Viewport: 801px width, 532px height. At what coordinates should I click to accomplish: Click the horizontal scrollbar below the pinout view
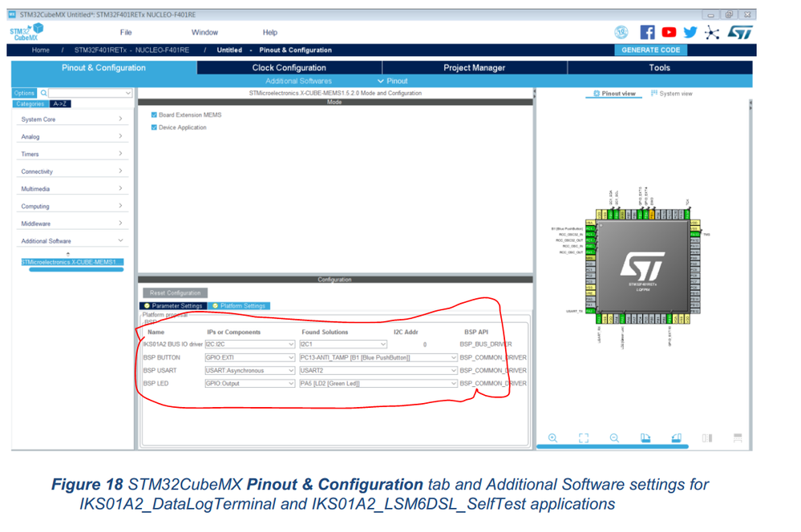pyautogui.click(x=612, y=447)
